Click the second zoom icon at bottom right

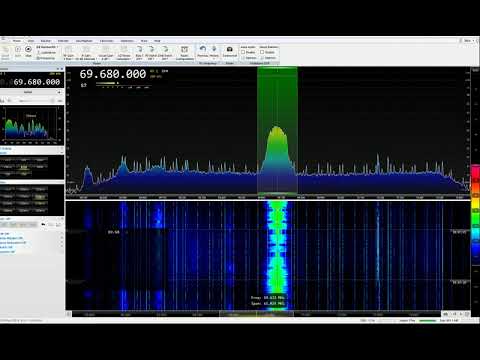(454, 314)
